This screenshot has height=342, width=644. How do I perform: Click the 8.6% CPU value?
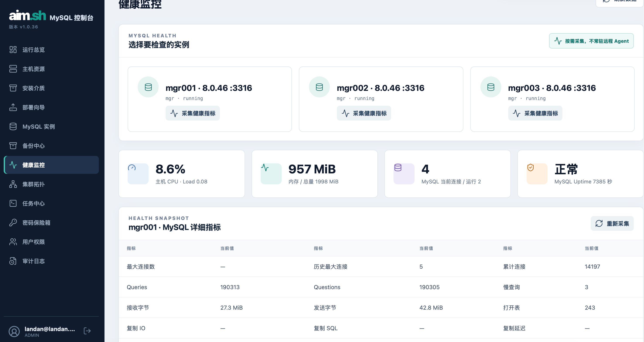[170, 169]
